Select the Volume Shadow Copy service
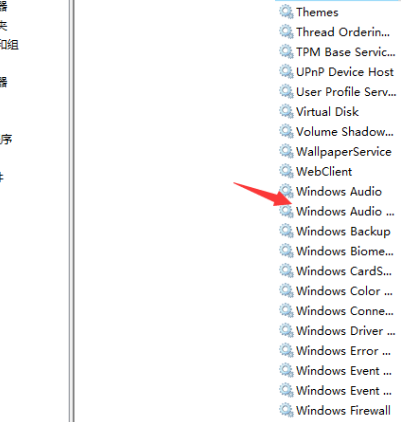The image size is (401, 422). pos(345,132)
